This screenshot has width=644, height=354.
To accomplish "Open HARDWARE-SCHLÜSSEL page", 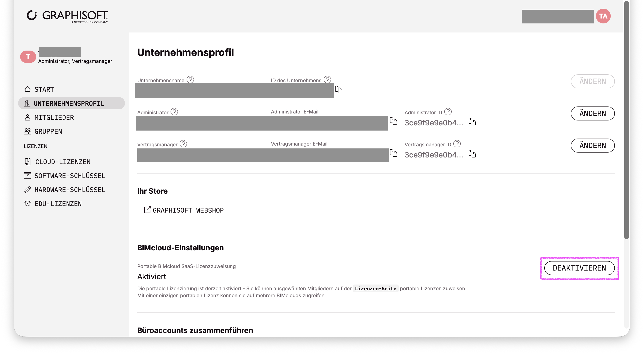I will pos(70,190).
